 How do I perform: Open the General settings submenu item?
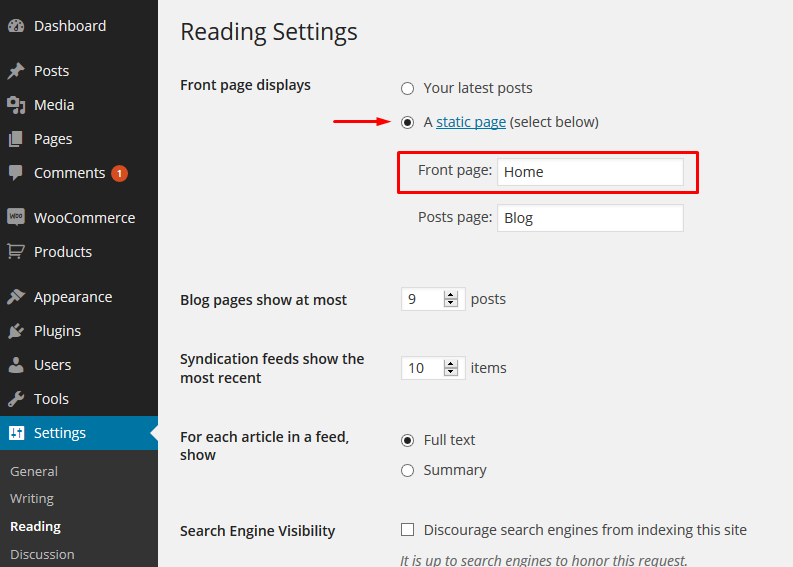pyautogui.click(x=34, y=471)
